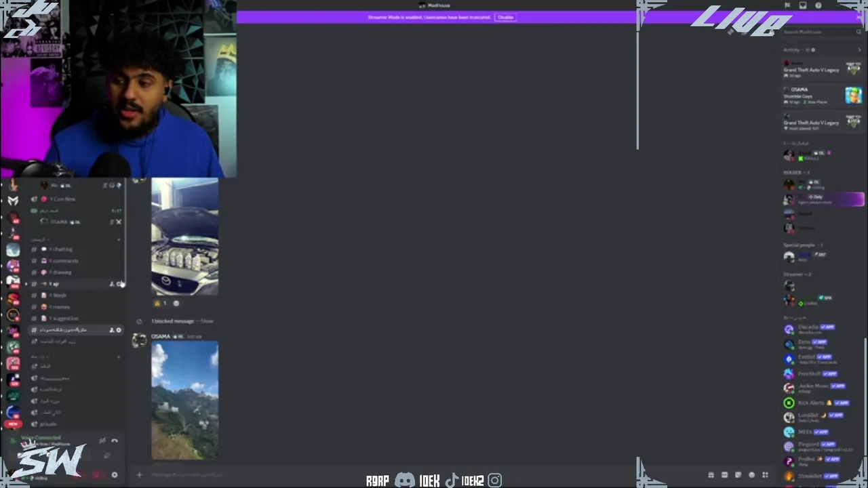Click the Search MadHouse field

[822, 32]
